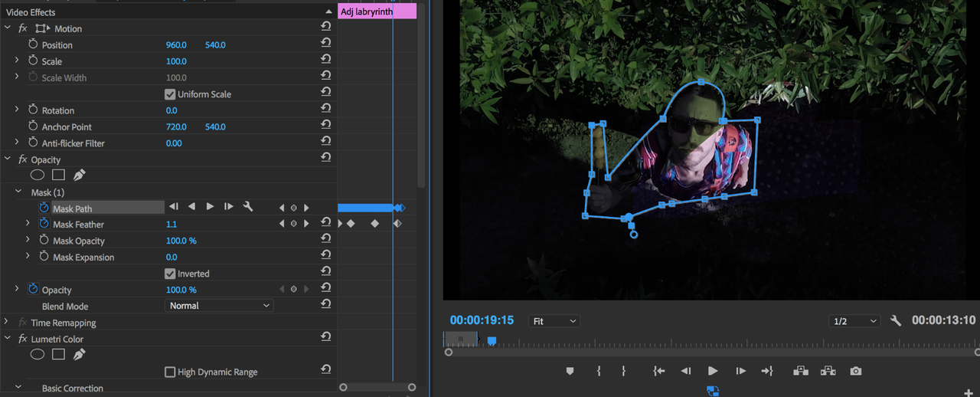Create ellipse mask under Opacity
Screen dimensions: 980x397
pyautogui.click(x=38, y=175)
